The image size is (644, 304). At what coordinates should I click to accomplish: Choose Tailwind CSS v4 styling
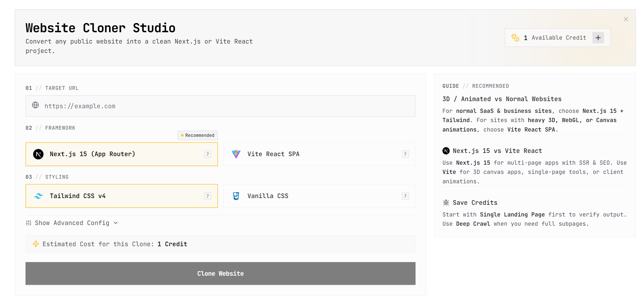(x=121, y=196)
